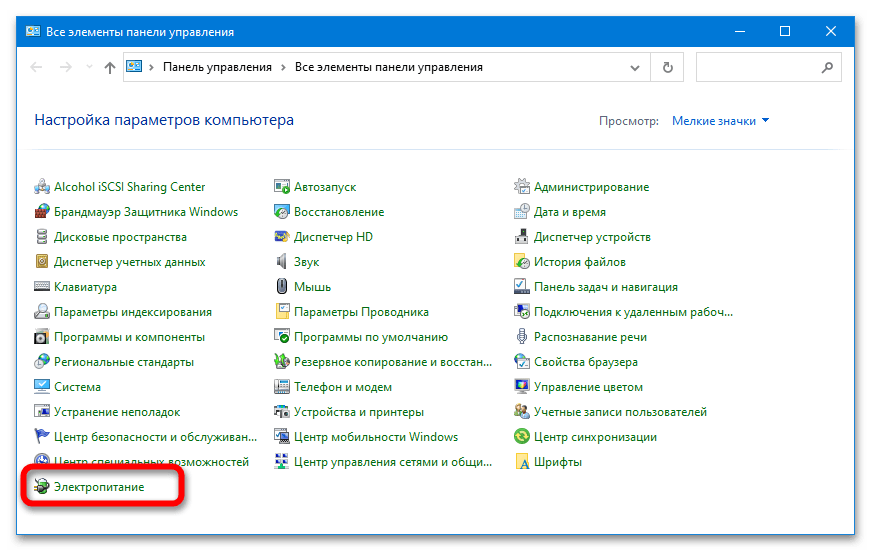Click the Windows Defender Firewall brick icon
871x551 pixels.
point(42,212)
